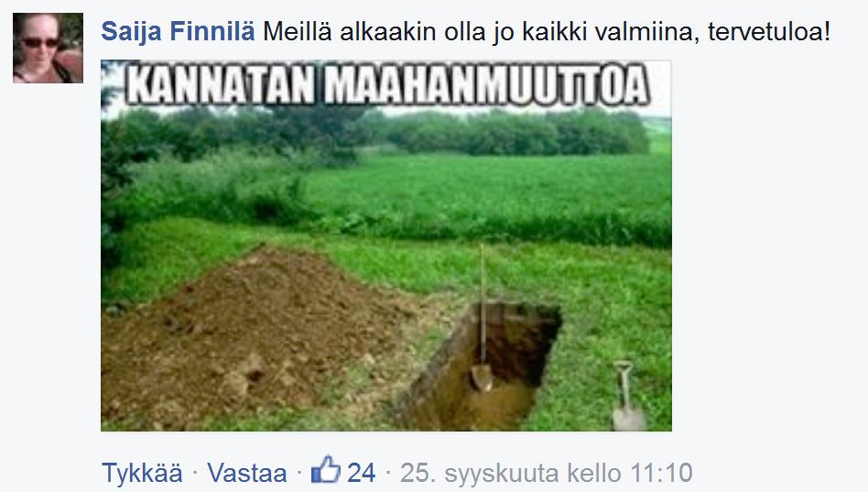Click the time 11:10 in the timestamp
Screen dimensions: 868x492
pos(661,473)
